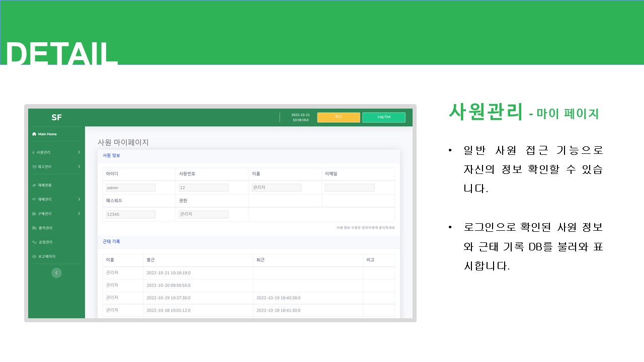This screenshot has width=644, height=362.
Task: Open the 재배현황 menu item
Action: [x=44, y=185]
